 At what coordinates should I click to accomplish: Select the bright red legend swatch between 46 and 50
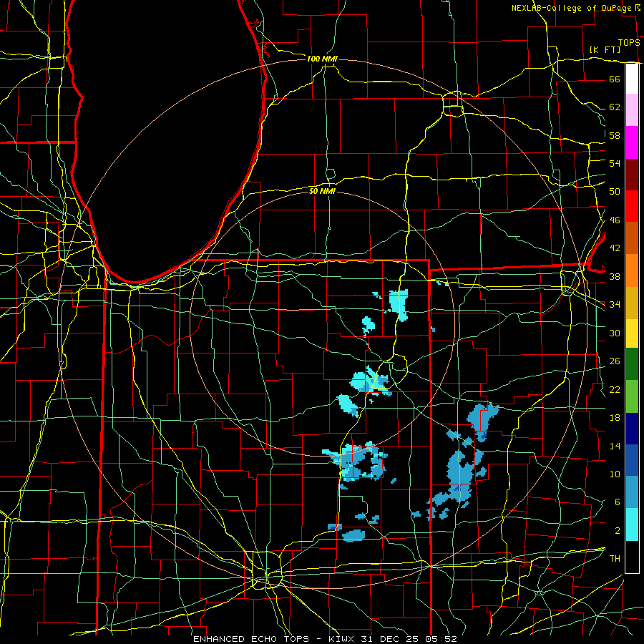[x=632, y=206]
